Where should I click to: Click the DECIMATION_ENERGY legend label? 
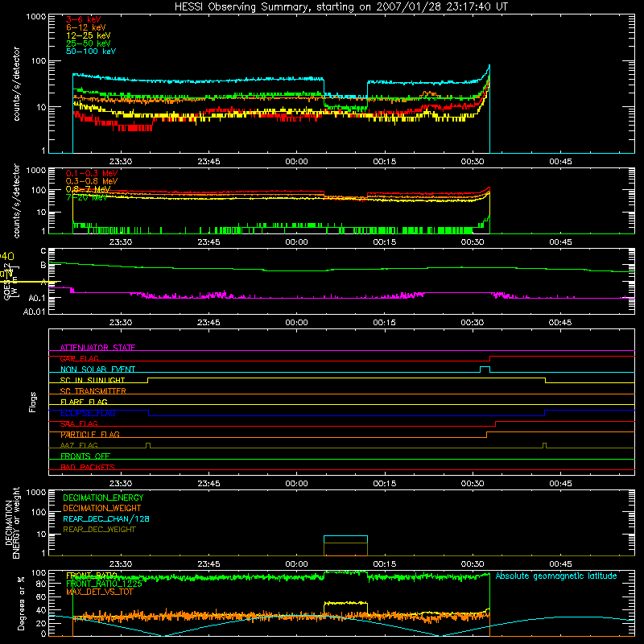tap(103, 497)
